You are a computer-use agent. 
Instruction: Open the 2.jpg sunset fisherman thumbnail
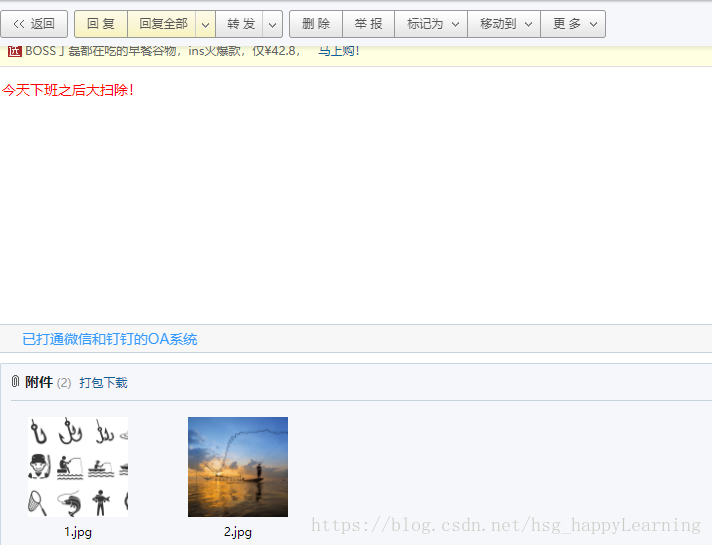click(x=238, y=467)
